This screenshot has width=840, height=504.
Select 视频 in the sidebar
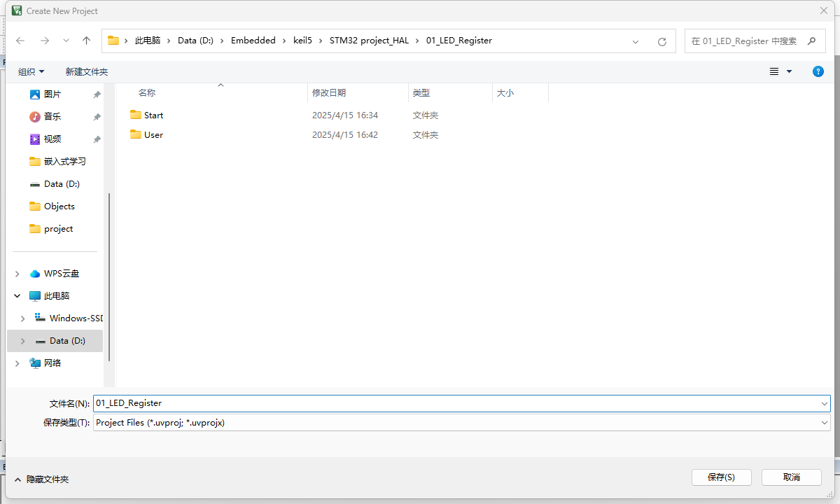point(52,139)
